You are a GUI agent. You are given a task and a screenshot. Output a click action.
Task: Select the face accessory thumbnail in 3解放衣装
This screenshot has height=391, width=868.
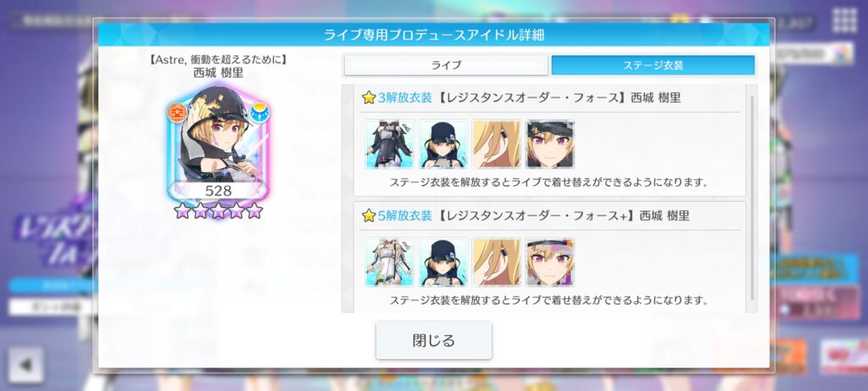(550, 144)
